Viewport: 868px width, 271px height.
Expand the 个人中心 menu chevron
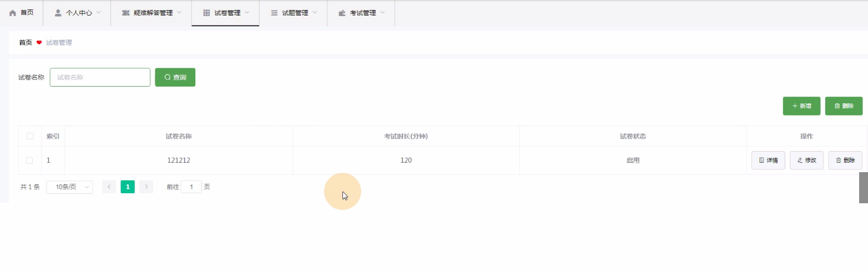(99, 13)
